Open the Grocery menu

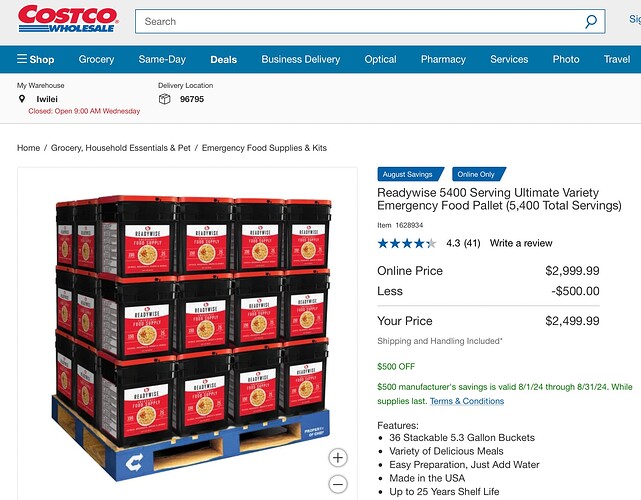(96, 59)
